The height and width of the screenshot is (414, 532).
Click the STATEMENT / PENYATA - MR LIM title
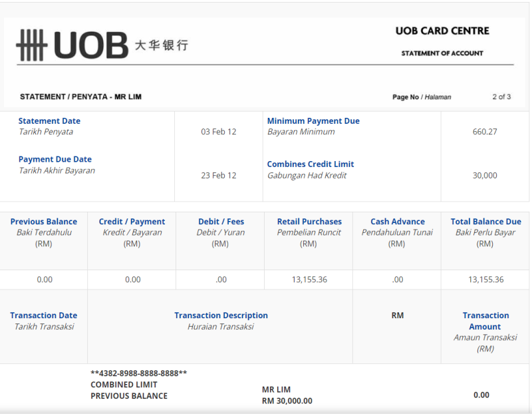pos(80,97)
